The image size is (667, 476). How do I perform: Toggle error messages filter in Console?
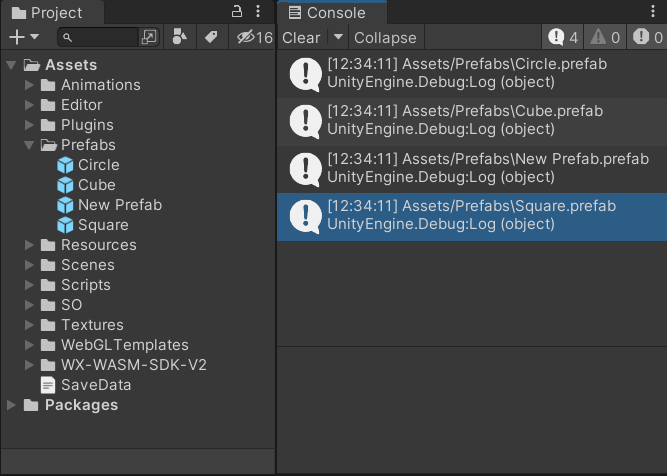coord(647,37)
